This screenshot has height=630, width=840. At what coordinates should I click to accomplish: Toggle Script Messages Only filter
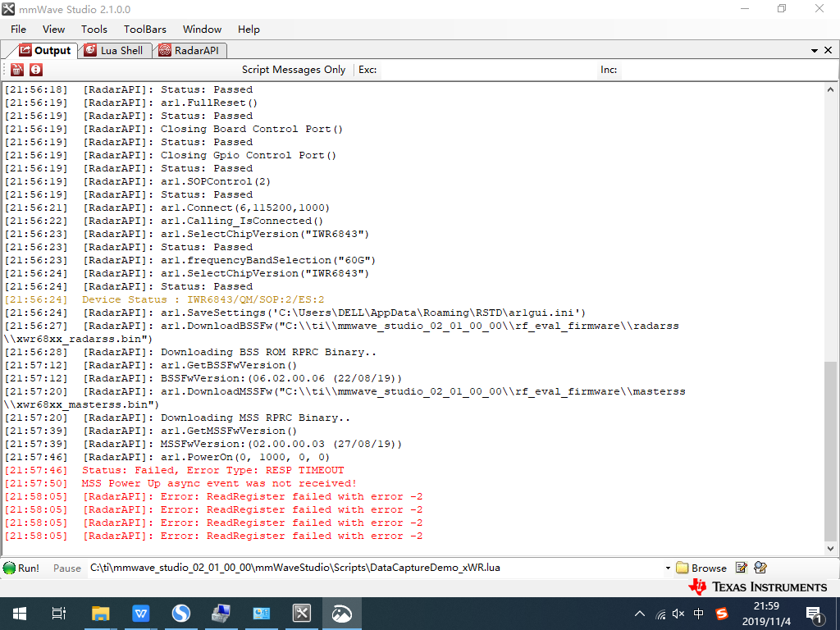tap(294, 70)
